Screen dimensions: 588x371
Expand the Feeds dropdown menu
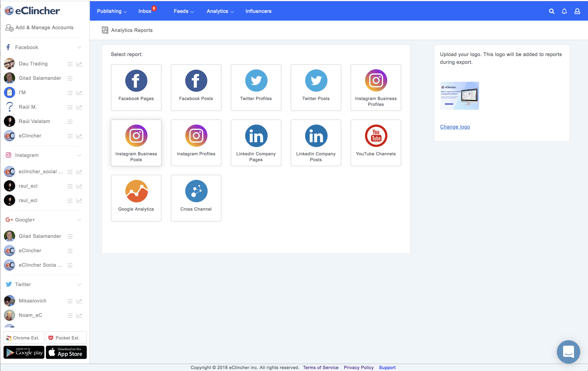coord(184,11)
